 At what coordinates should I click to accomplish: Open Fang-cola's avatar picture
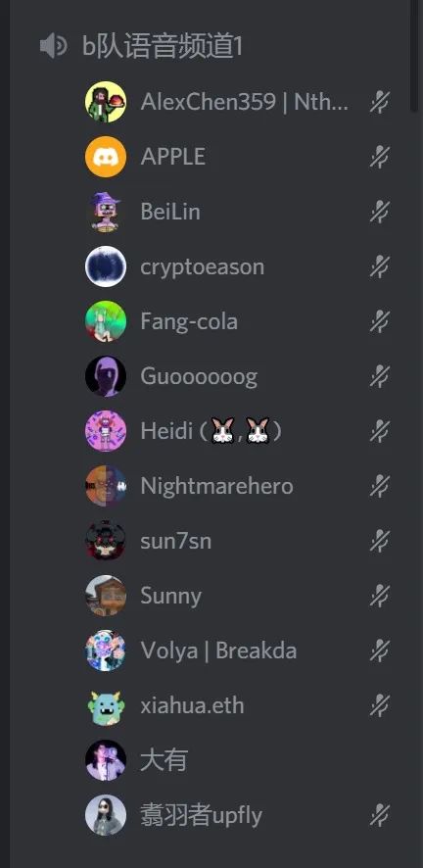click(106, 321)
